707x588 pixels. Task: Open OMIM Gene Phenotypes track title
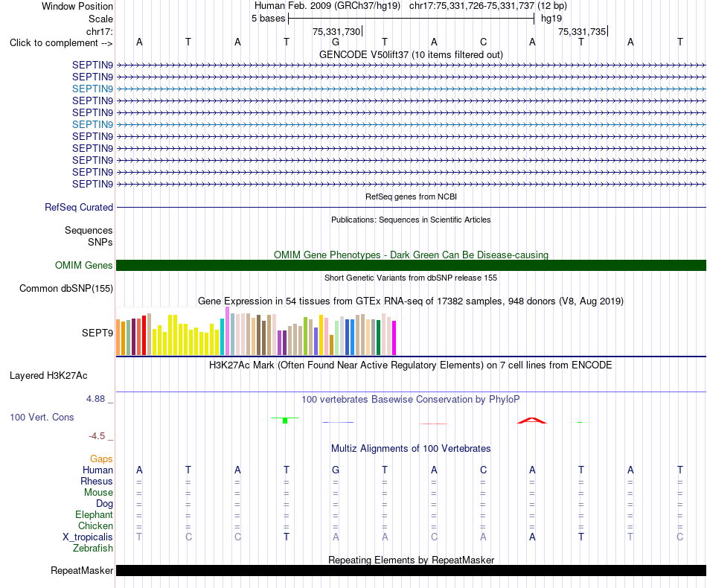(x=411, y=255)
